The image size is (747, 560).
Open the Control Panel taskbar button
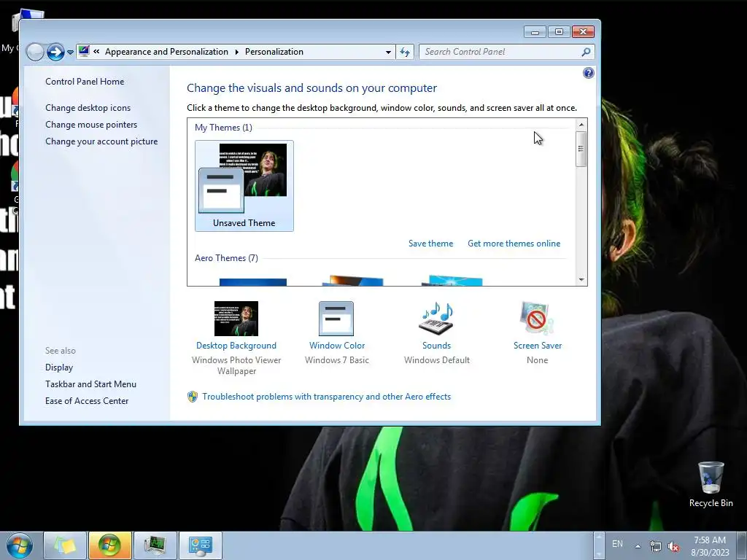[200, 545]
